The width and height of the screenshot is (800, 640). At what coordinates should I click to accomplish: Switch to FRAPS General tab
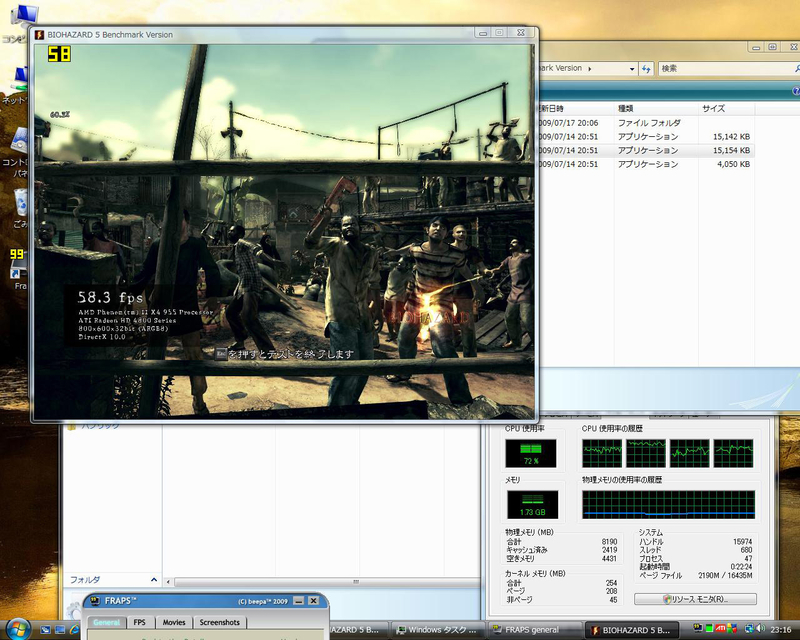click(107, 622)
